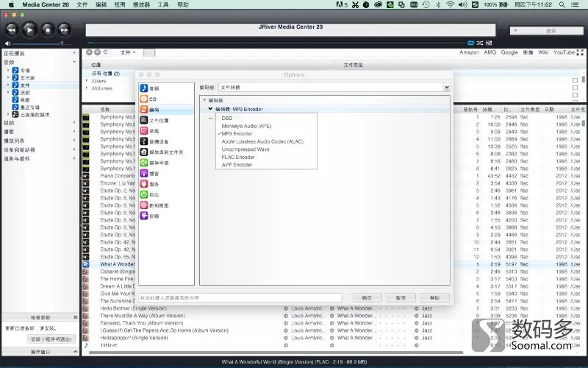Viewport: 588px width, 368px height.
Task: Open the Time Machine menu bar icon
Action: [x=426, y=4]
